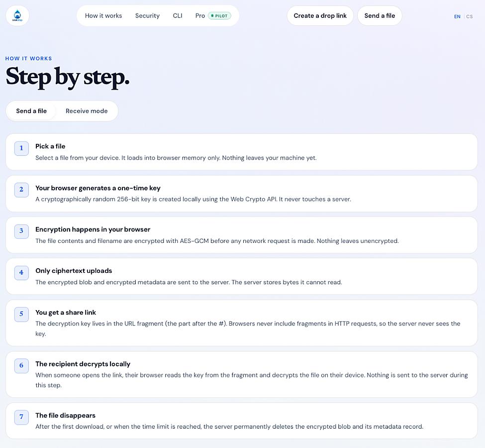485x448 pixels.
Task: Click the PILOT badge next to Pro
Action: pyautogui.click(x=219, y=16)
